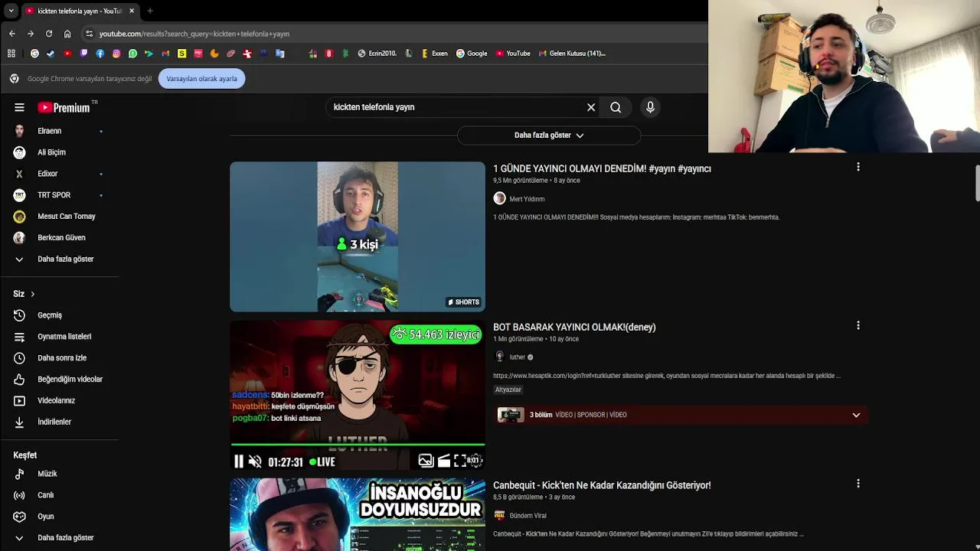Click the browser home icon

67,34
